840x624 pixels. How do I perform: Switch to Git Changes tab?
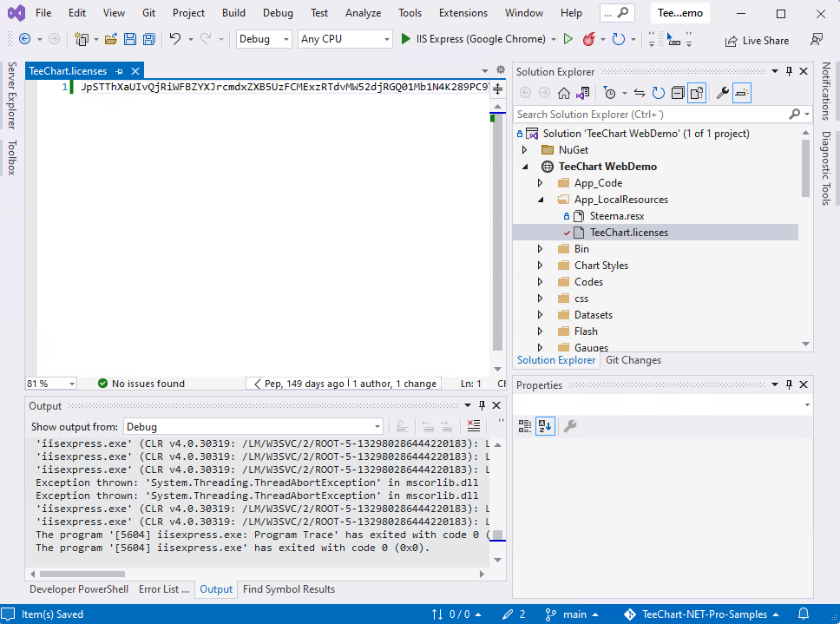click(633, 360)
